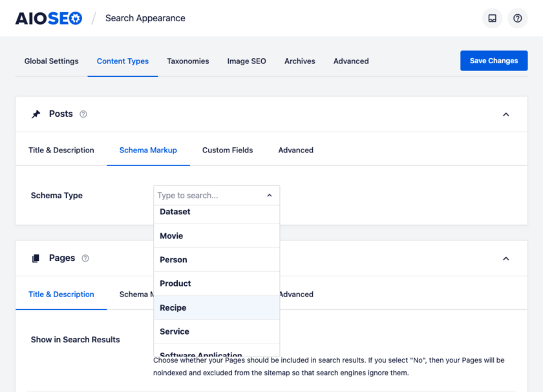Collapse the Posts section chevron
The image size is (543, 392).
506,114
